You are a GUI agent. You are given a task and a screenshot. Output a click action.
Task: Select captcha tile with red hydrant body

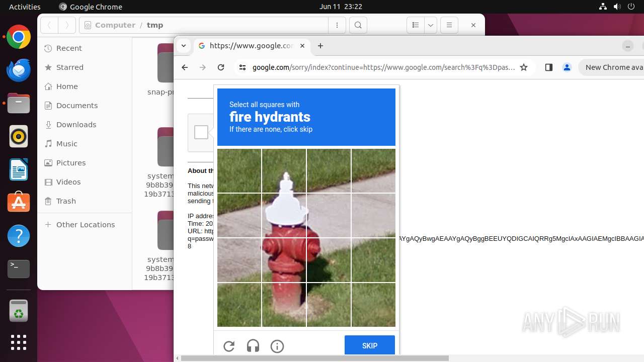pyautogui.click(x=284, y=260)
